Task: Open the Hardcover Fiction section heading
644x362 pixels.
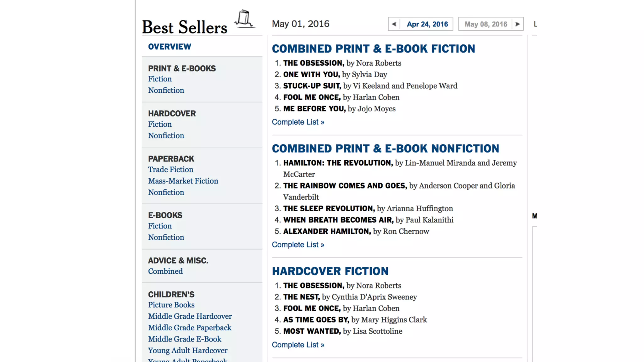Action: pyautogui.click(x=330, y=271)
